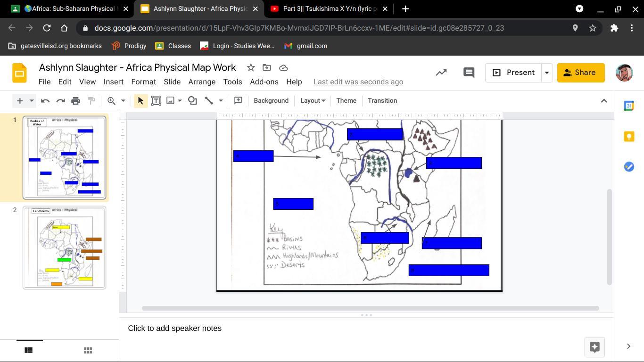Click the Undo arrow in the toolbar
The image size is (644, 362).
click(45, 100)
